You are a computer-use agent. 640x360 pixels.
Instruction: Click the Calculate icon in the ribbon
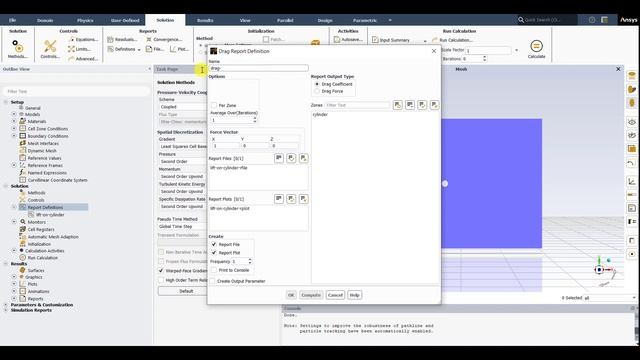click(x=536, y=46)
